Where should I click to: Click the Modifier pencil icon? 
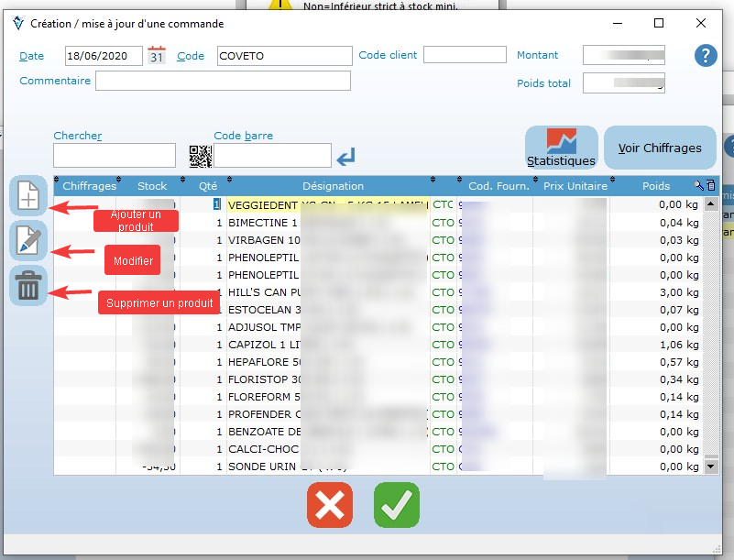(28, 241)
